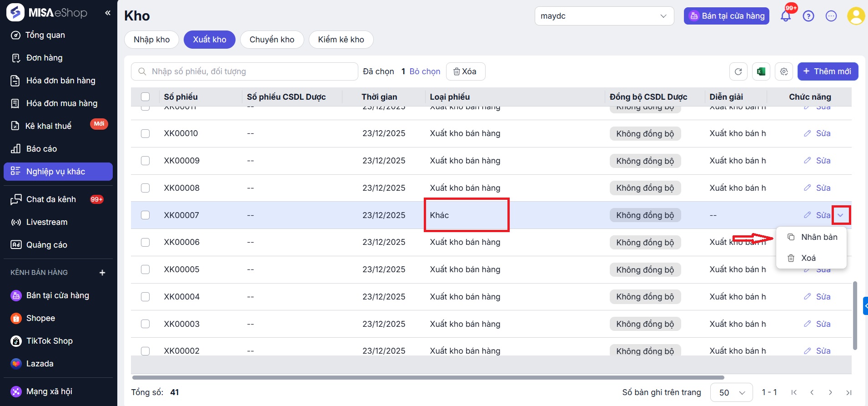
Task: Open the Shopee channel
Action: click(x=58, y=318)
